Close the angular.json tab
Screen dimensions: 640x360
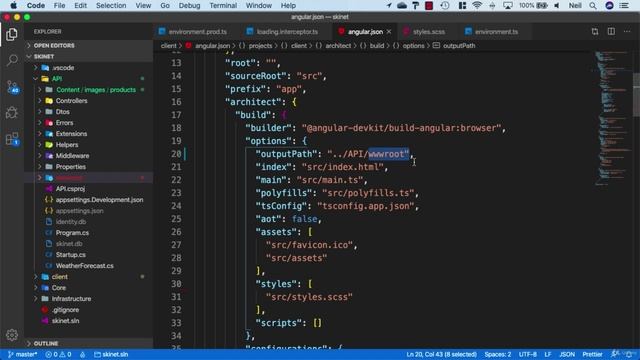tap(389, 31)
